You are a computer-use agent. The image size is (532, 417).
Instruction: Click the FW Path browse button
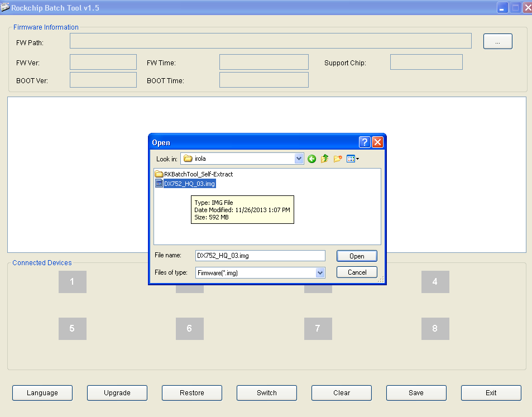pos(497,41)
